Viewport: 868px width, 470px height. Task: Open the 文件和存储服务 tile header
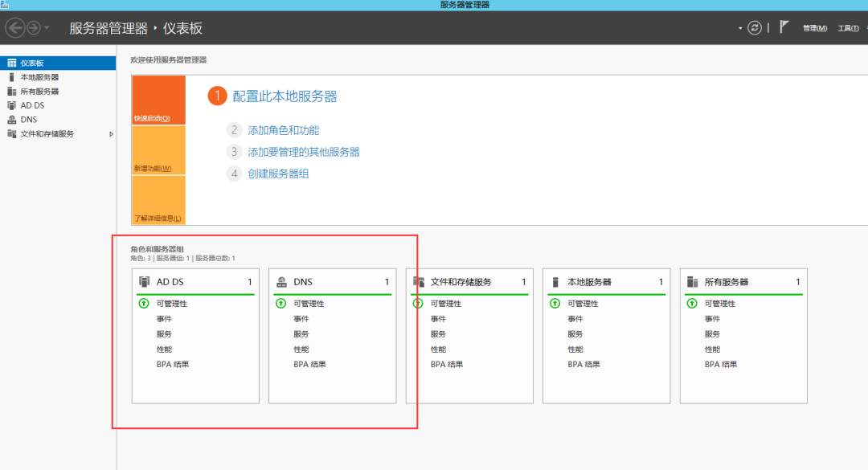(x=469, y=282)
